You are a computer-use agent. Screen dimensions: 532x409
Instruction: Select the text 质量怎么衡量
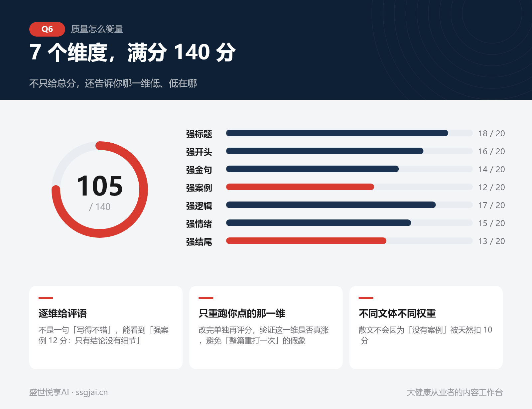point(97,29)
